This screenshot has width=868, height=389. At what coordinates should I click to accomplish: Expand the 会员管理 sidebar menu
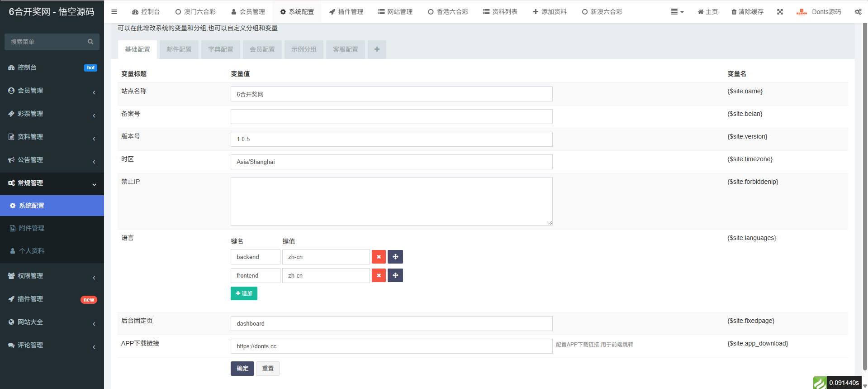pyautogui.click(x=52, y=91)
